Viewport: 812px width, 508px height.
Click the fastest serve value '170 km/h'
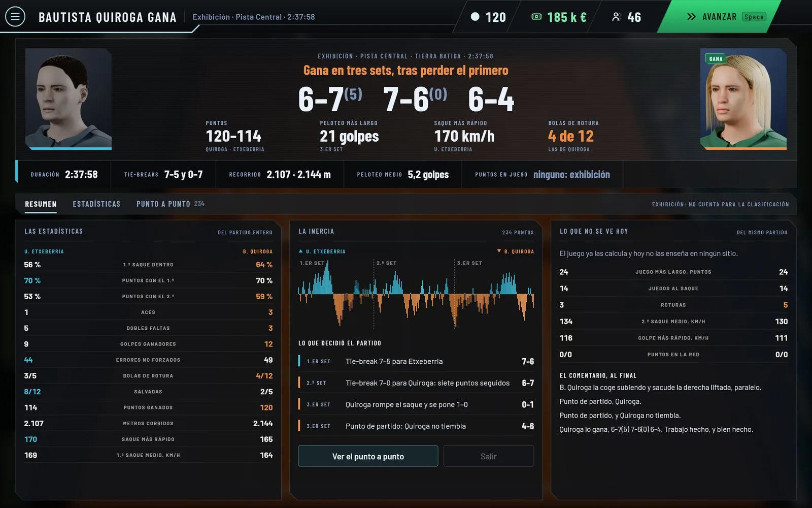464,136
